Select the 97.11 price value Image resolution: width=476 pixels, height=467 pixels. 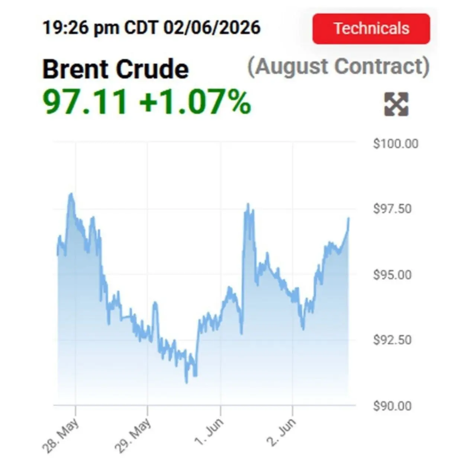[x=86, y=102]
